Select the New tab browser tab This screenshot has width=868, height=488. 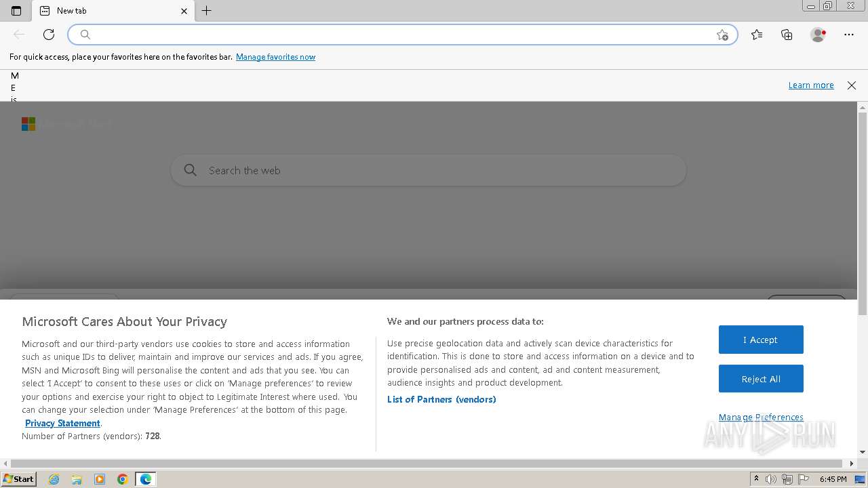pyautogui.click(x=113, y=11)
